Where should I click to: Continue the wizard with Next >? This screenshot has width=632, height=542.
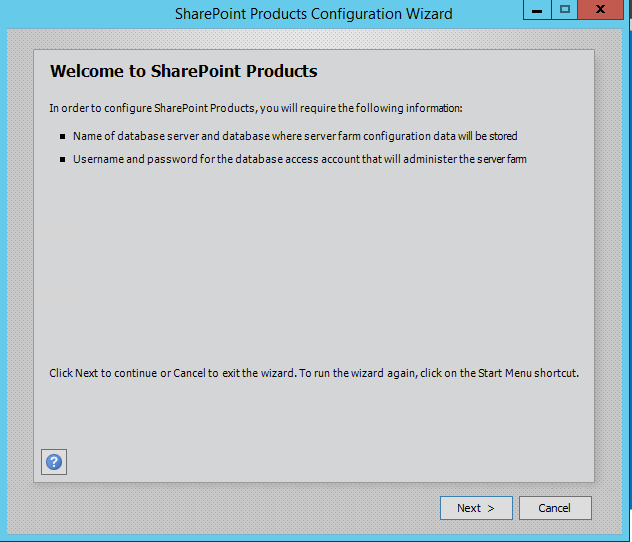(x=476, y=508)
